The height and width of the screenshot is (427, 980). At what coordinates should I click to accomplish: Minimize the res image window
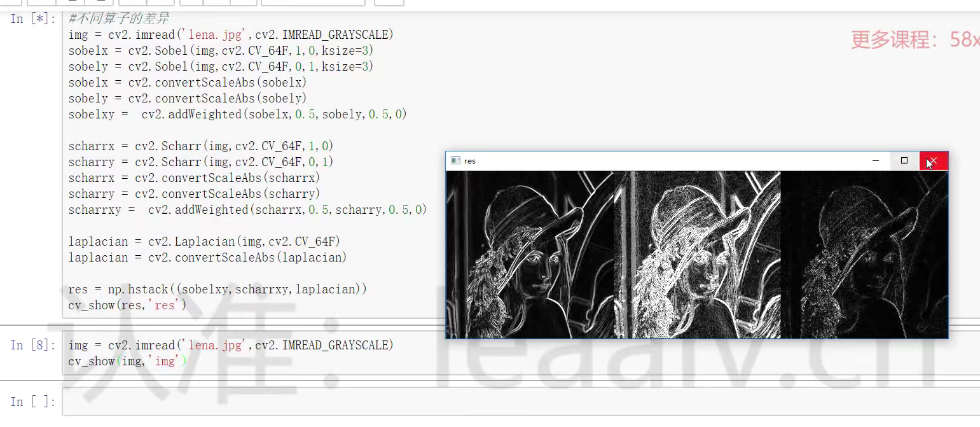tap(876, 161)
